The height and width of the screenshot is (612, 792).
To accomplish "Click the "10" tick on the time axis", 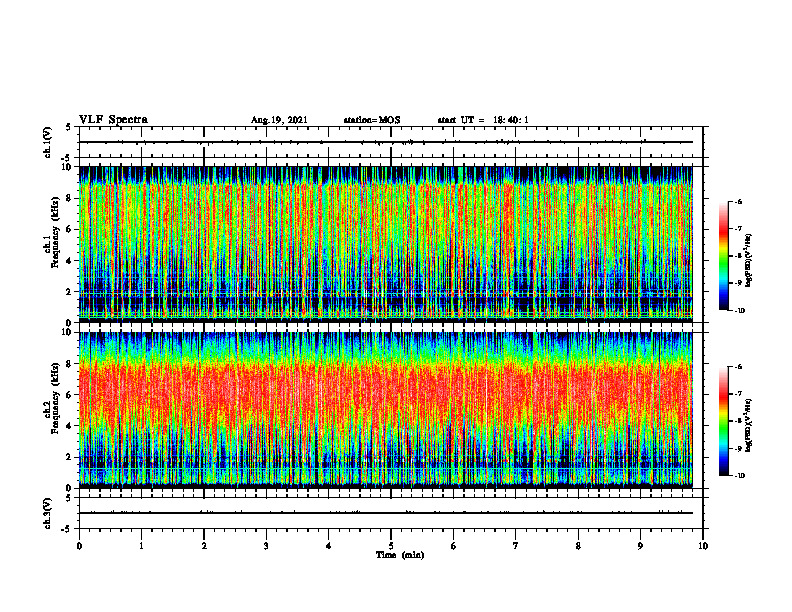I will pyautogui.click(x=703, y=546).
